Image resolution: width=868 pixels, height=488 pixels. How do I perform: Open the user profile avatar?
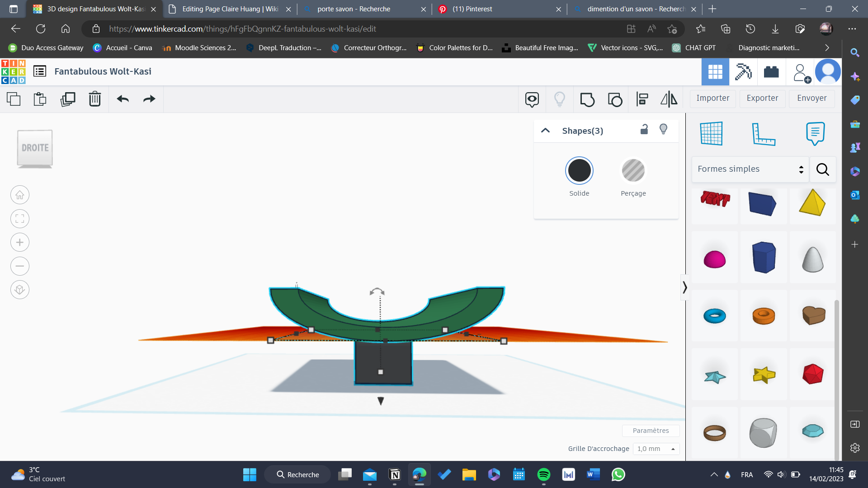coord(828,71)
